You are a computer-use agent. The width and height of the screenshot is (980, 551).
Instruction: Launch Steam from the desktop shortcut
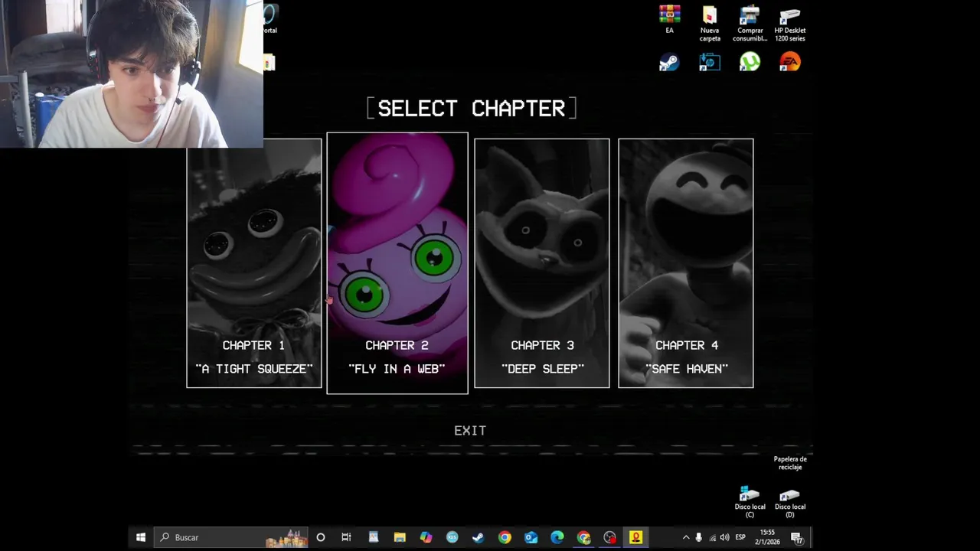click(x=669, y=62)
